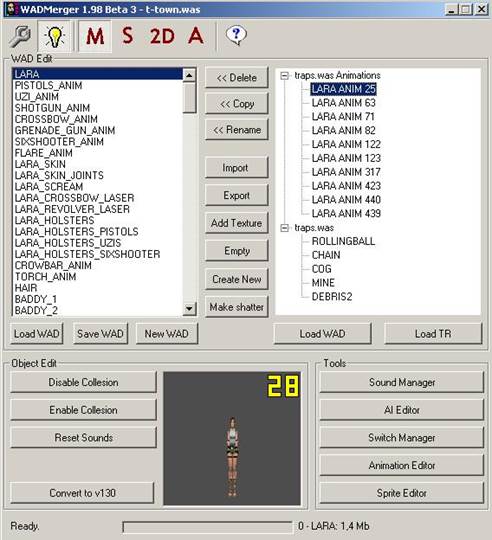Click the Lara model preview thumbnail

[x=232, y=438]
